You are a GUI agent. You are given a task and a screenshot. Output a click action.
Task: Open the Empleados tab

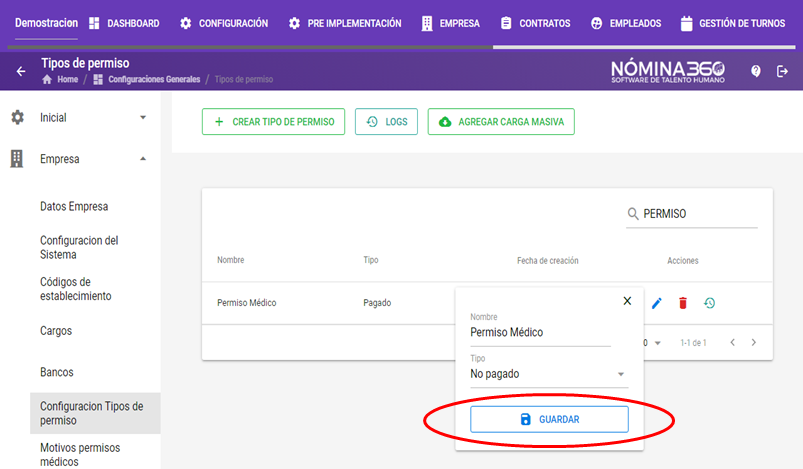click(x=626, y=24)
